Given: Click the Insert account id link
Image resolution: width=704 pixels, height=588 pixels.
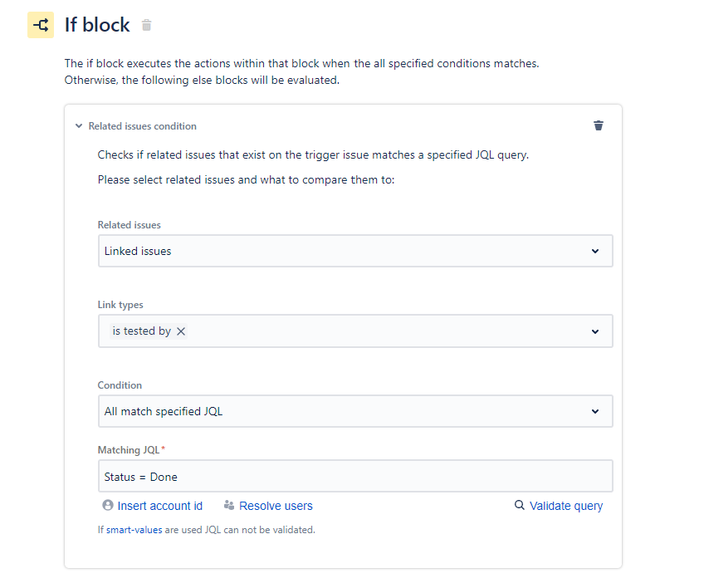Looking at the screenshot, I should click(160, 506).
